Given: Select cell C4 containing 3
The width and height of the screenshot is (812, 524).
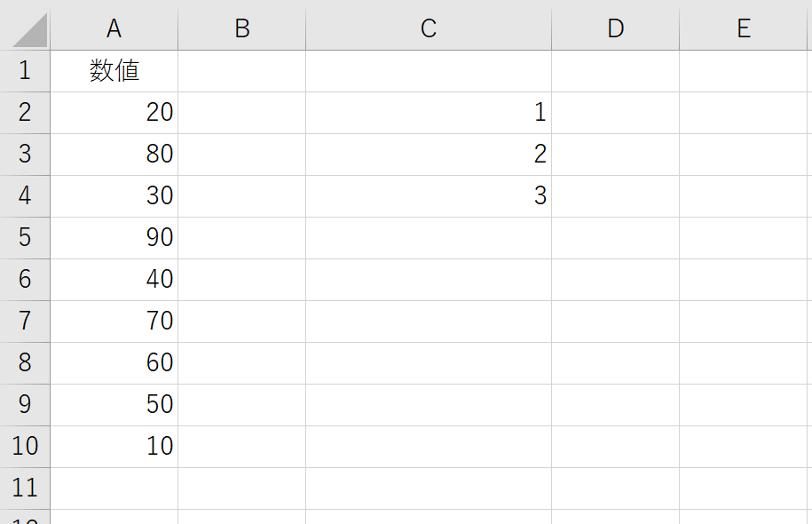Looking at the screenshot, I should pos(428,196).
